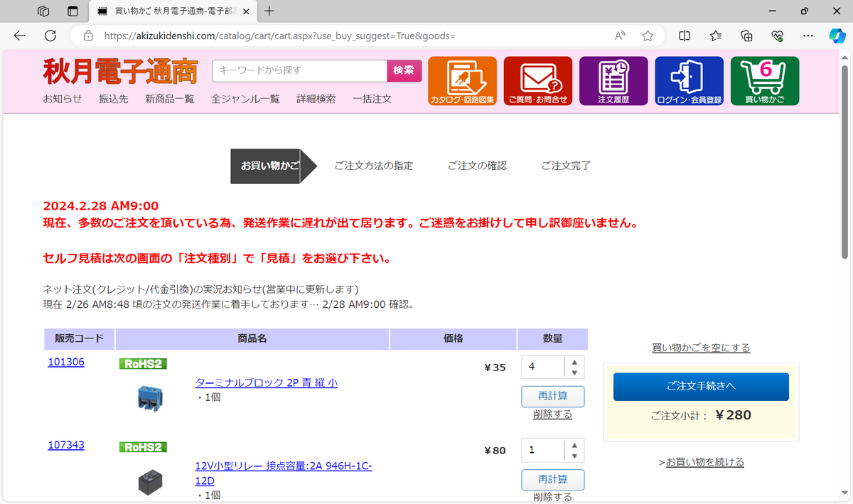Open the 詳細検索 menu item

[316, 99]
